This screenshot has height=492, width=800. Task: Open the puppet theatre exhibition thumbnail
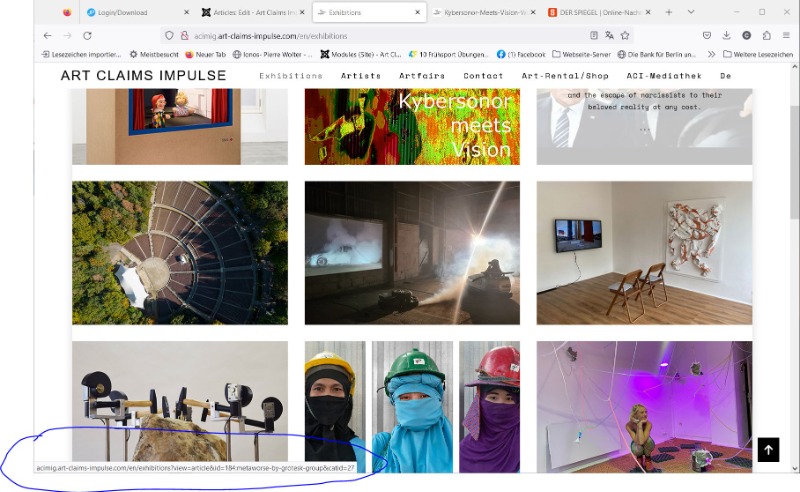pos(180,127)
